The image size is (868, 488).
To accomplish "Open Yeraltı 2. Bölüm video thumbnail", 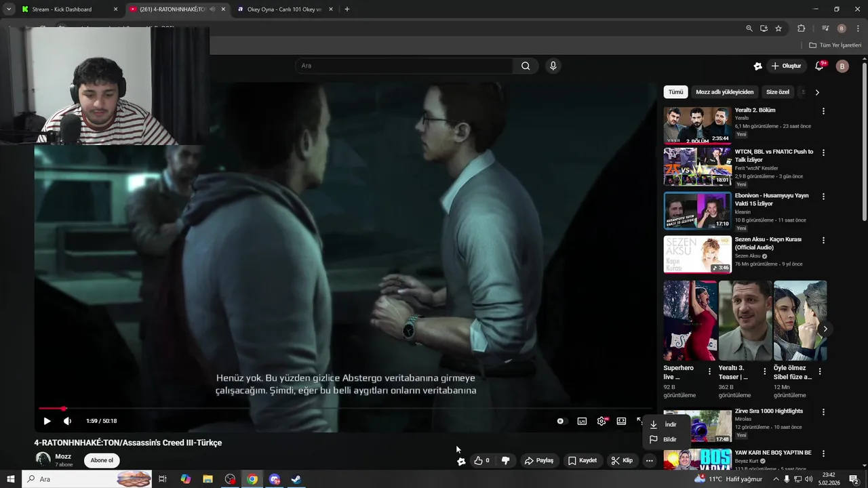I will click(697, 125).
